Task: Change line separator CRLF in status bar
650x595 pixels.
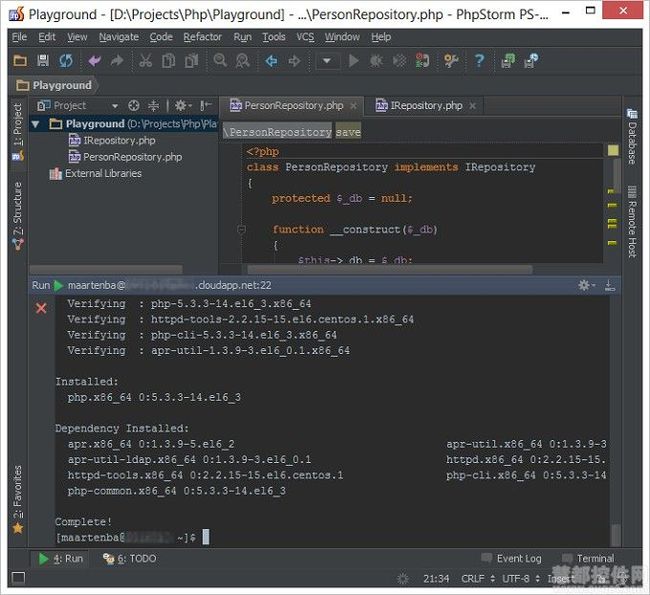Action: coord(478,578)
